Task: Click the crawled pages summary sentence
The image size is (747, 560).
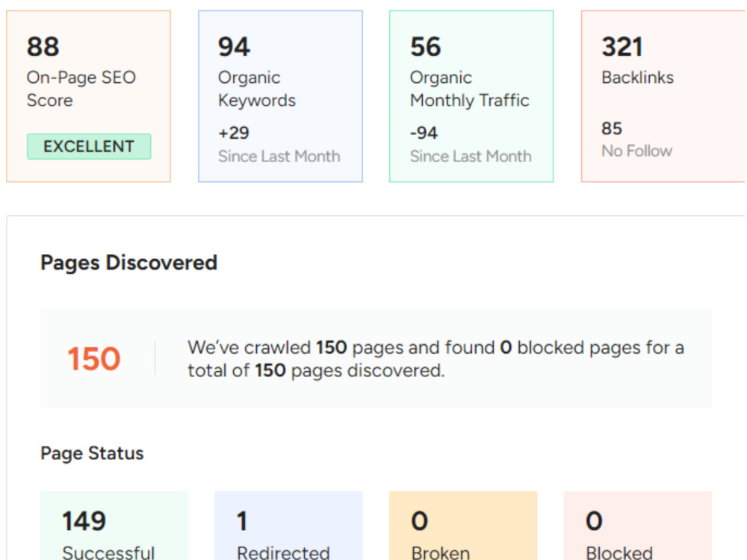Action: point(436,359)
